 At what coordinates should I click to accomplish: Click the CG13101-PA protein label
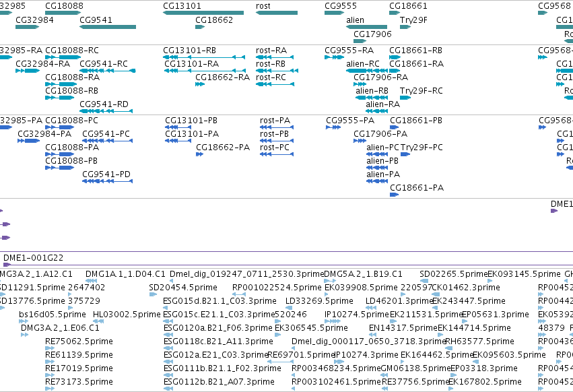point(192,134)
